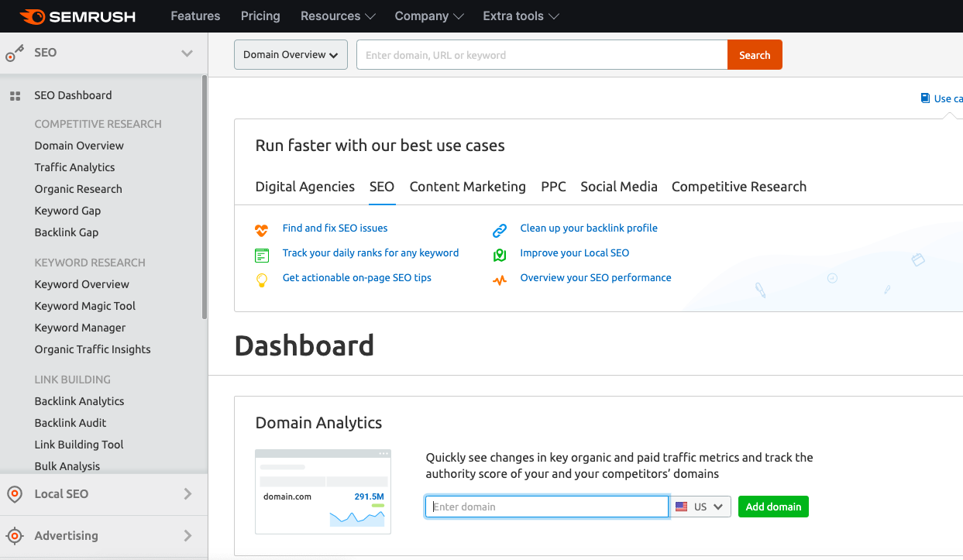The width and height of the screenshot is (963, 560).
Task: Open the Domain Overview dropdown
Action: tap(291, 55)
